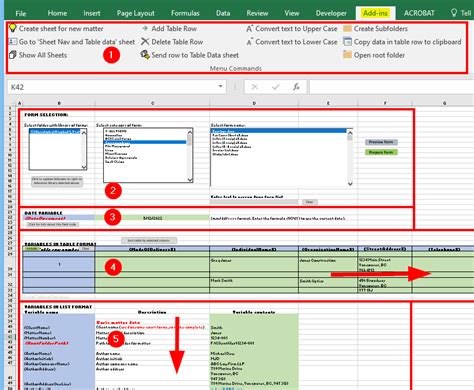The height and width of the screenshot is (390, 474).
Task: Click the StreetAddress table column header
Action: (385, 249)
